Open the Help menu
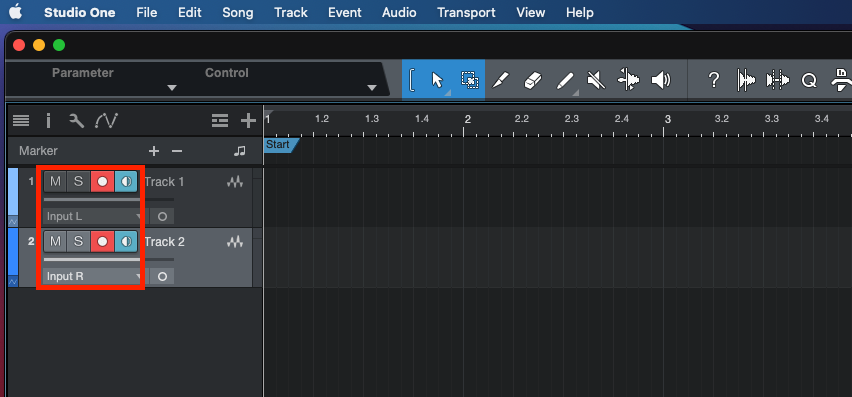The image size is (852, 397). pos(580,12)
